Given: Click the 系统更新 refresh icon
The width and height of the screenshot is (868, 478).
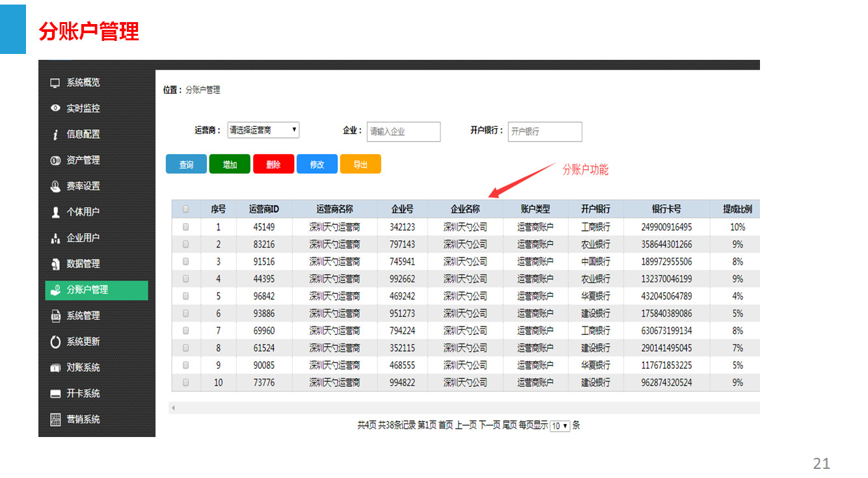Looking at the screenshot, I should [x=55, y=341].
